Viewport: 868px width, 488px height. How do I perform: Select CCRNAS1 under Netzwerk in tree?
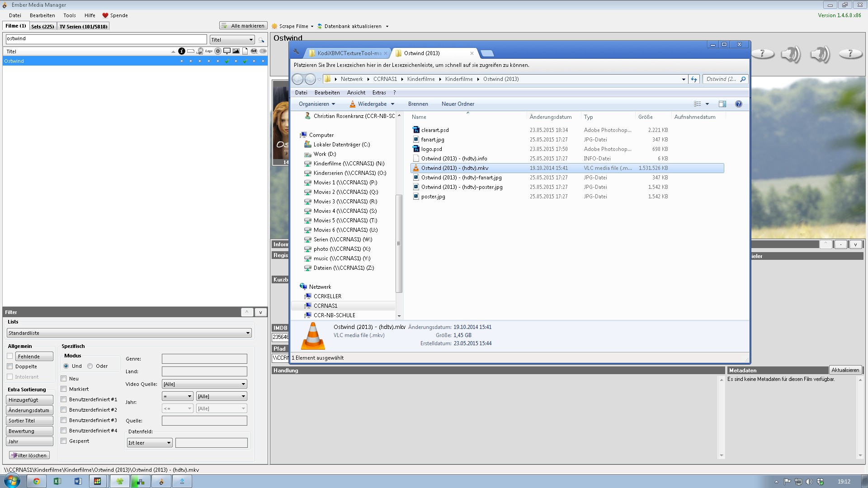tap(325, 306)
